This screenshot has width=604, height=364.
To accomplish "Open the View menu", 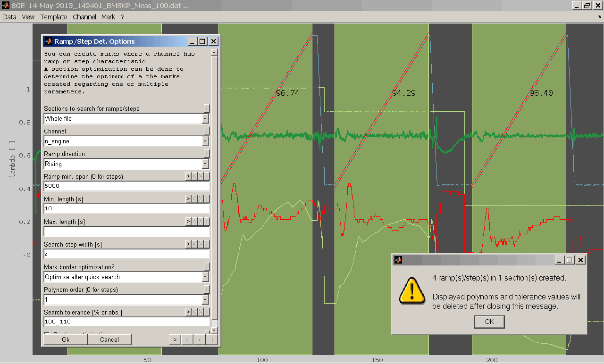I will tap(28, 17).
